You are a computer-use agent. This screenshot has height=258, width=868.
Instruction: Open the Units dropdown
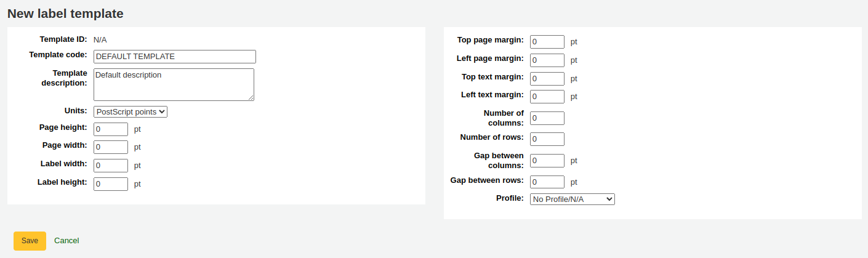pos(131,111)
